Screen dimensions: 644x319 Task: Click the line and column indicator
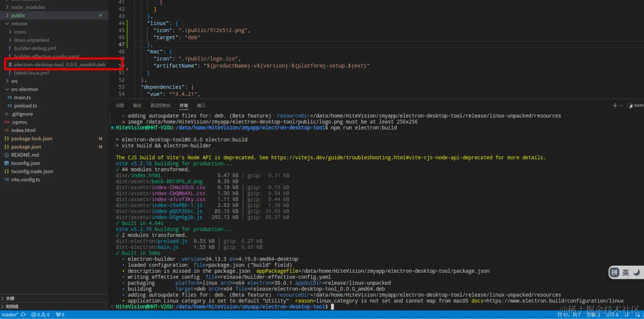[x=569, y=314]
